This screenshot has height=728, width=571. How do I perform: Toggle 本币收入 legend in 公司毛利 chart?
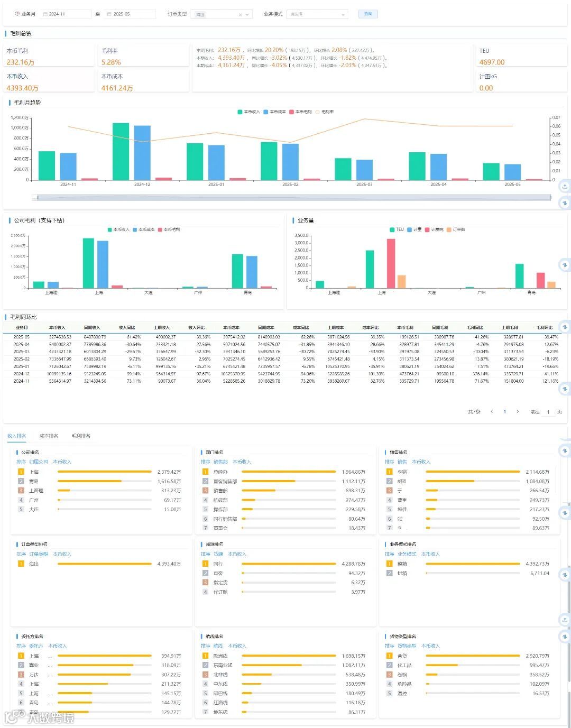118,229
